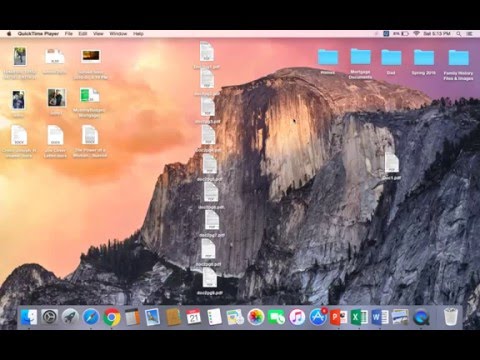Open the Edit menu
The height and width of the screenshot is (360, 480).
[x=83, y=34]
